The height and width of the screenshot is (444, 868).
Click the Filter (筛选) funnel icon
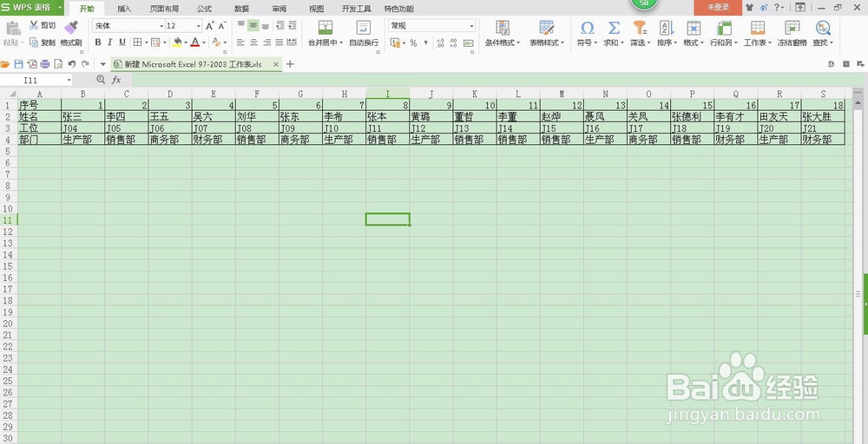[x=640, y=28]
